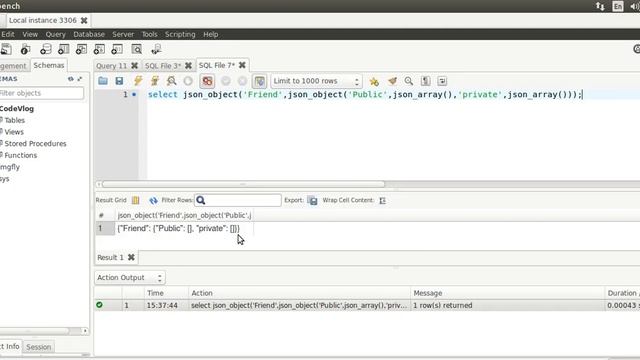Close the Local instance 3306 connection tab
The image size is (640, 360).
[84, 20]
